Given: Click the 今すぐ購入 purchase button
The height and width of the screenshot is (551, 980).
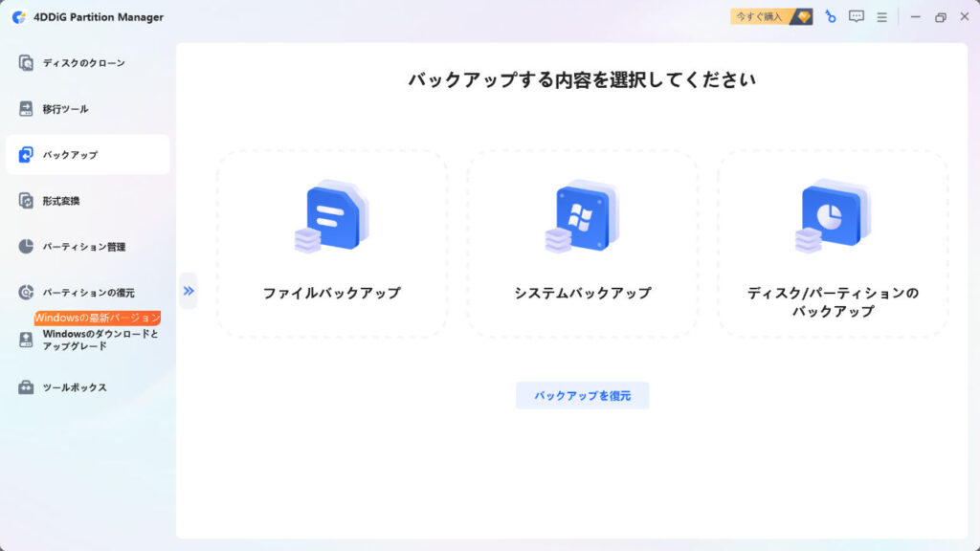Looking at the screenshot, I should point(763,16).
